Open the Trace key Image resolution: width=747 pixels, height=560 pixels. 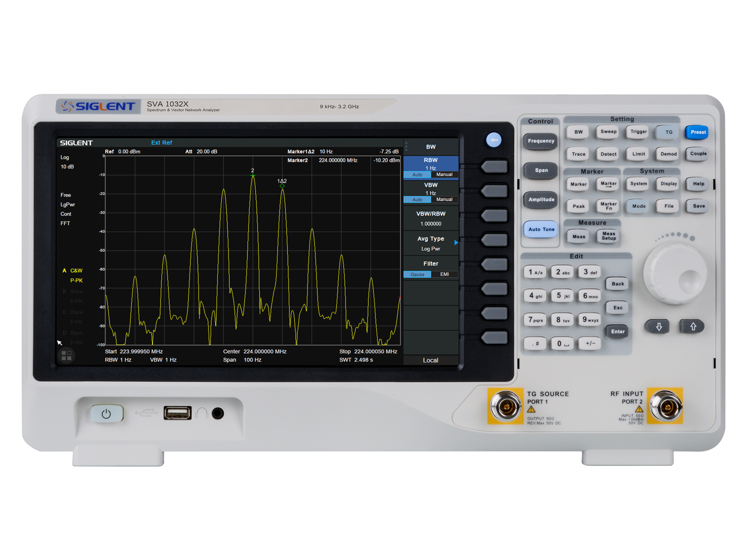point(578,154)
